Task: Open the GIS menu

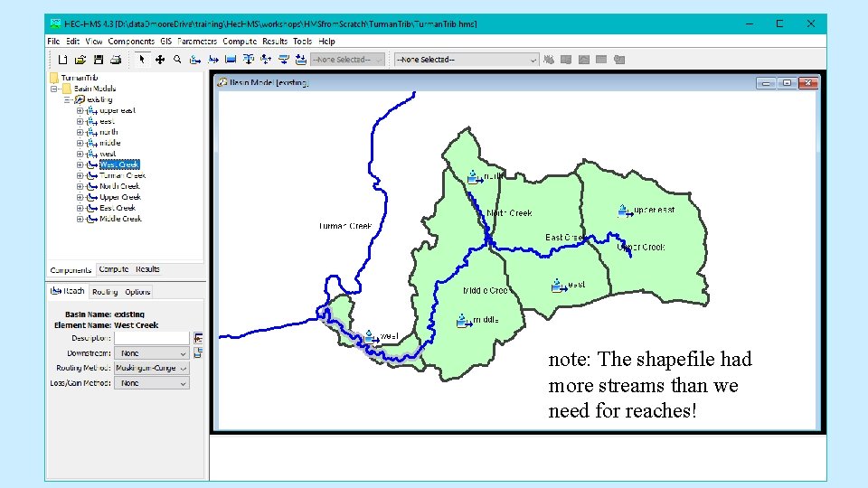Action: click(x=166, y=42)
